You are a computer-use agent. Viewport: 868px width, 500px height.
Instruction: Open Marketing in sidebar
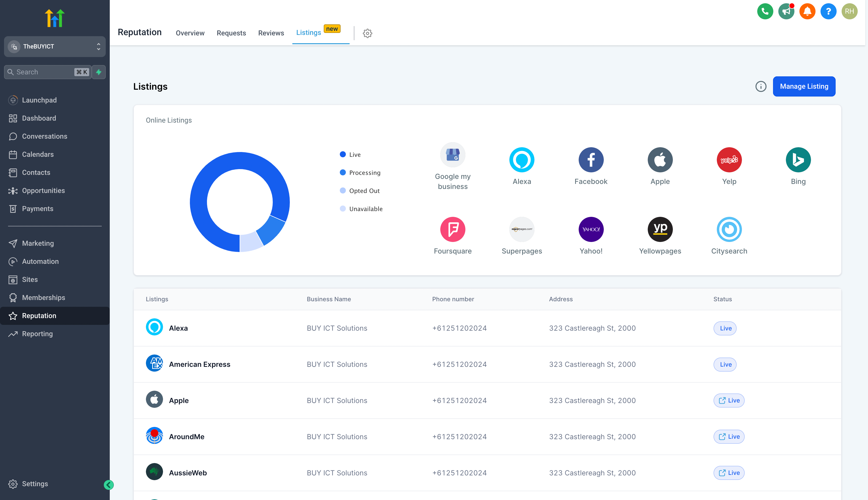[x=55, y=243]
